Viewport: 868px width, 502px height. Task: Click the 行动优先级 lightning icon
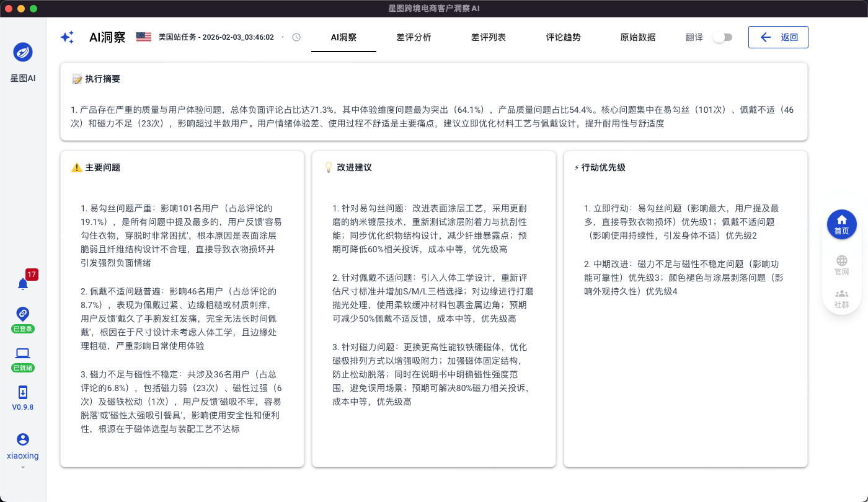click(577, 167)
